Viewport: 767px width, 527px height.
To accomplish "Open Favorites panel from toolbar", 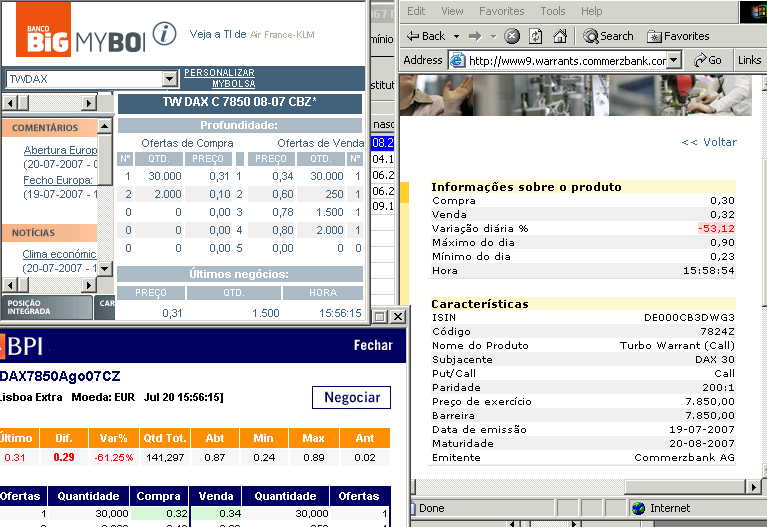I will (678, 36).
